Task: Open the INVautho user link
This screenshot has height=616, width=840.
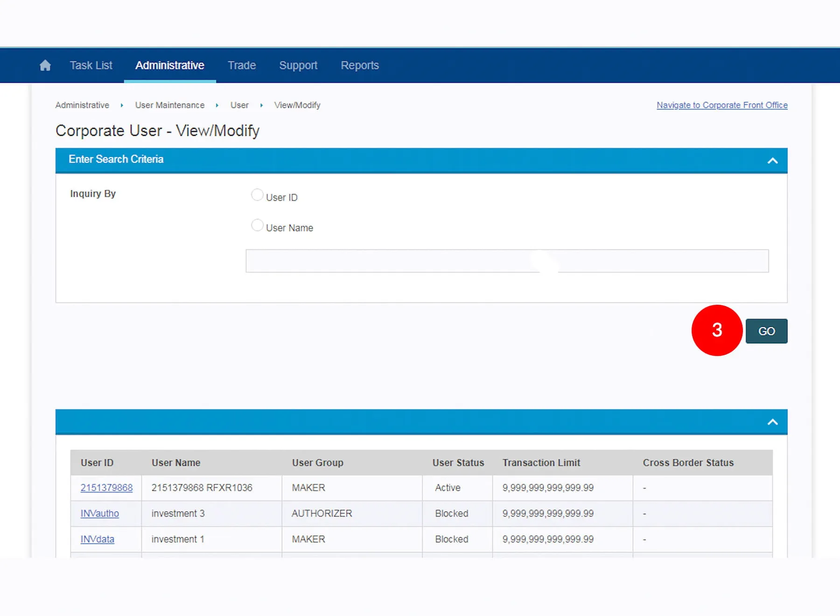Action: (x=99, y=513)
